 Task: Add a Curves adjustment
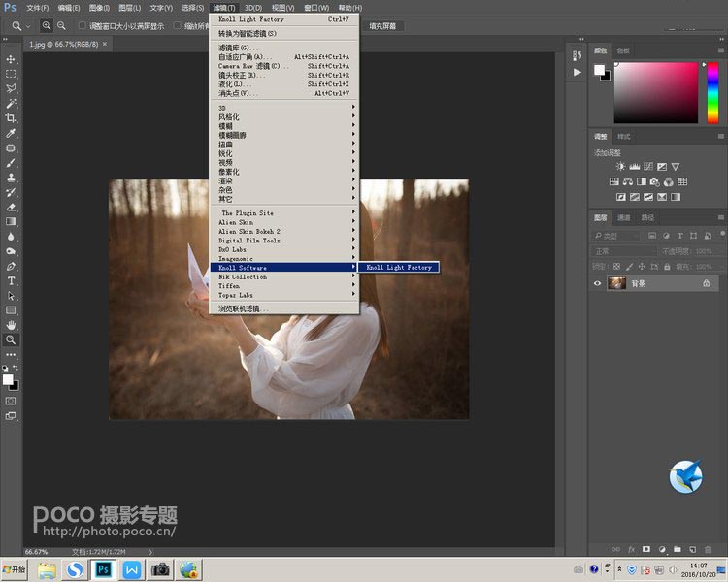[x=648, y=167]
